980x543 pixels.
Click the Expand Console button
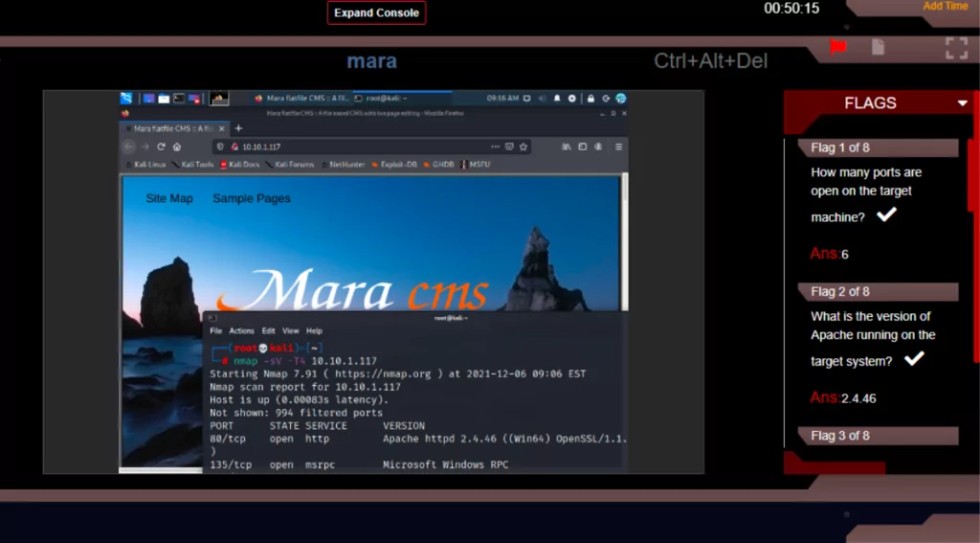click(x=376, y=12)
